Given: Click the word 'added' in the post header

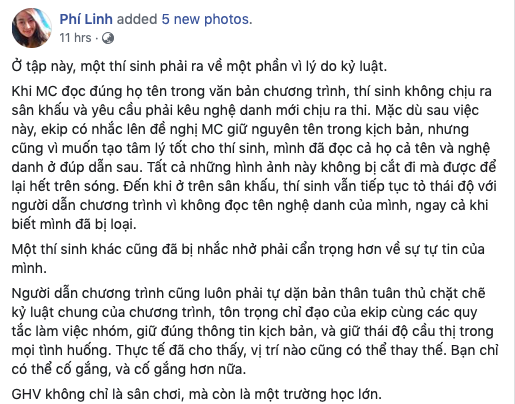Looking at the screenshot, I should tap(137, 19).
